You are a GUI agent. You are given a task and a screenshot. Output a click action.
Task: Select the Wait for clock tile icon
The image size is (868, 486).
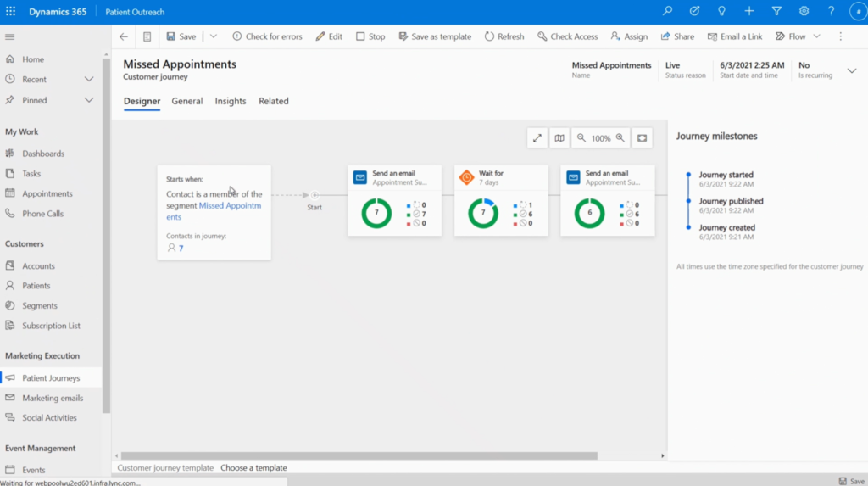[467, 177]
